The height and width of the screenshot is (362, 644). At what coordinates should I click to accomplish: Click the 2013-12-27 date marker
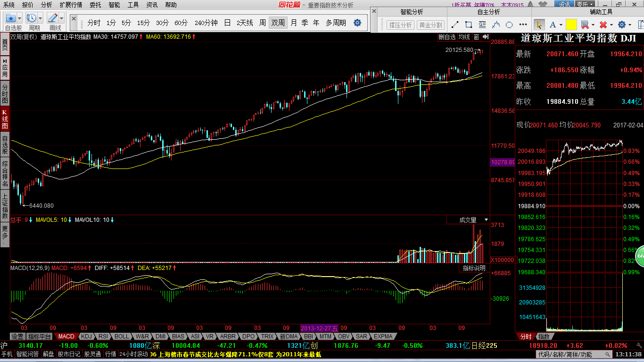tap(319, 328)
